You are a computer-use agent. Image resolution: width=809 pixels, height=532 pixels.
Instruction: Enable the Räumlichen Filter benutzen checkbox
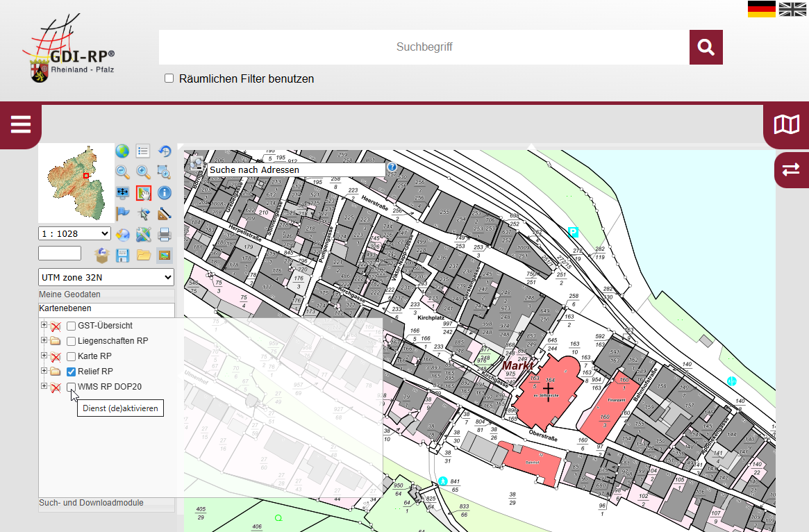[169, 78]
